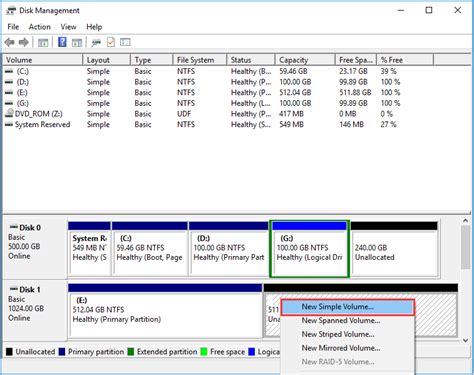Screen dimensions: 474x375
Task: Select the DVD_ROM (Z:) disc icon
Action: point(10,113)
